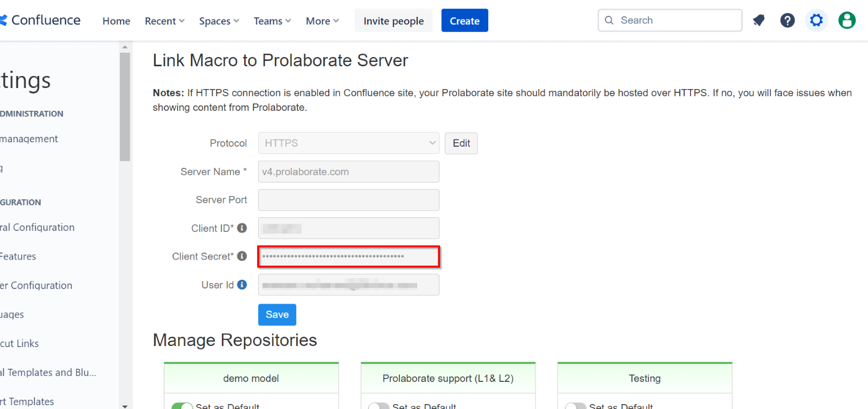Screen dimensions: 868x409
Task: Expand the Teams menu
Action: point(272,21)
